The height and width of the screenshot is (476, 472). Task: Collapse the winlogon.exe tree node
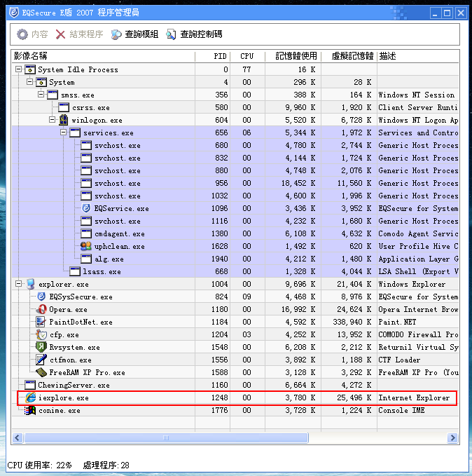pos(53,120)
